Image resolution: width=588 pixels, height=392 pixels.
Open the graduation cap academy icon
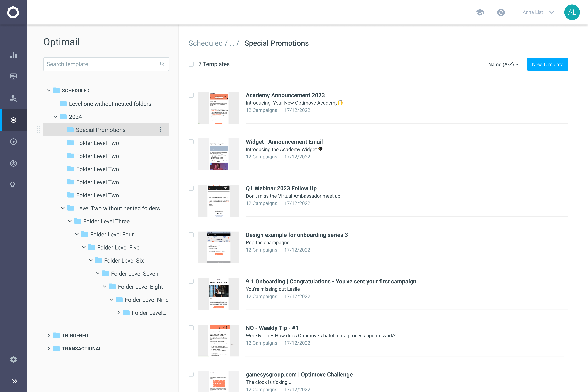[x=480, y=12]
